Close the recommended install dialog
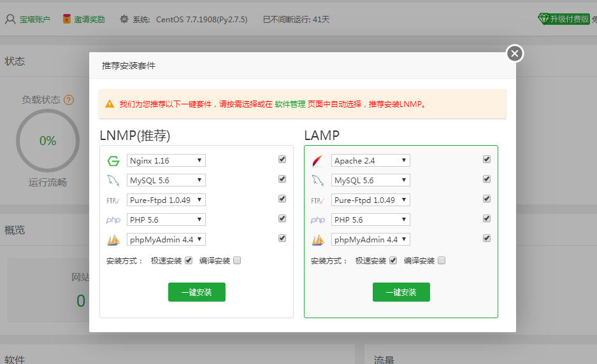This screenshot has width=597, height=364. (515, 53)
